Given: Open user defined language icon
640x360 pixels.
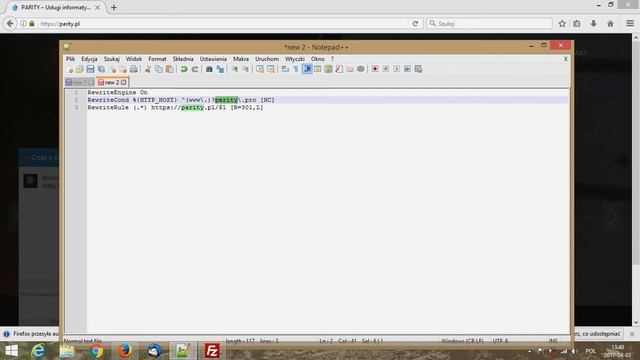Looking at the screenshot, I should coord(318,69).
